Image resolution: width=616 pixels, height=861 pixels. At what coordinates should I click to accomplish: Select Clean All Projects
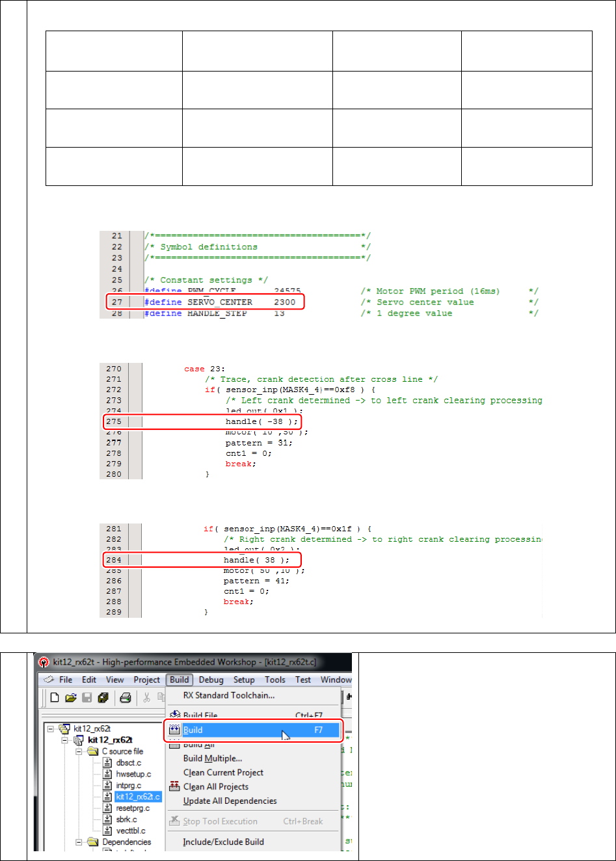(x=216, y=787)
